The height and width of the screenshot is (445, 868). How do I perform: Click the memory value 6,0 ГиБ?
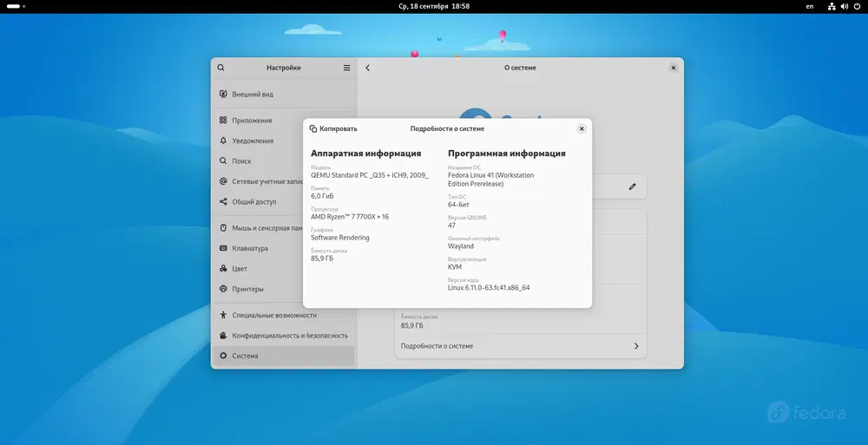[x=322, y=196]
